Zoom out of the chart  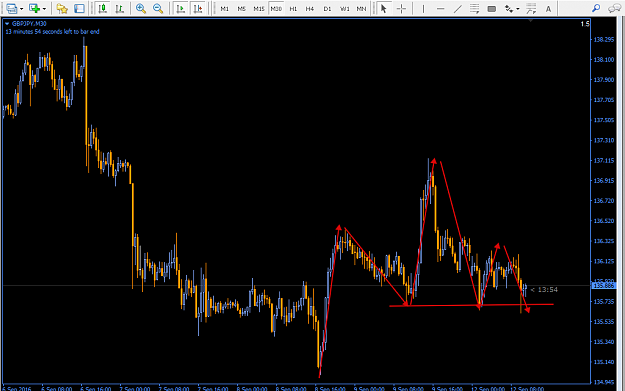pos(158,8)
